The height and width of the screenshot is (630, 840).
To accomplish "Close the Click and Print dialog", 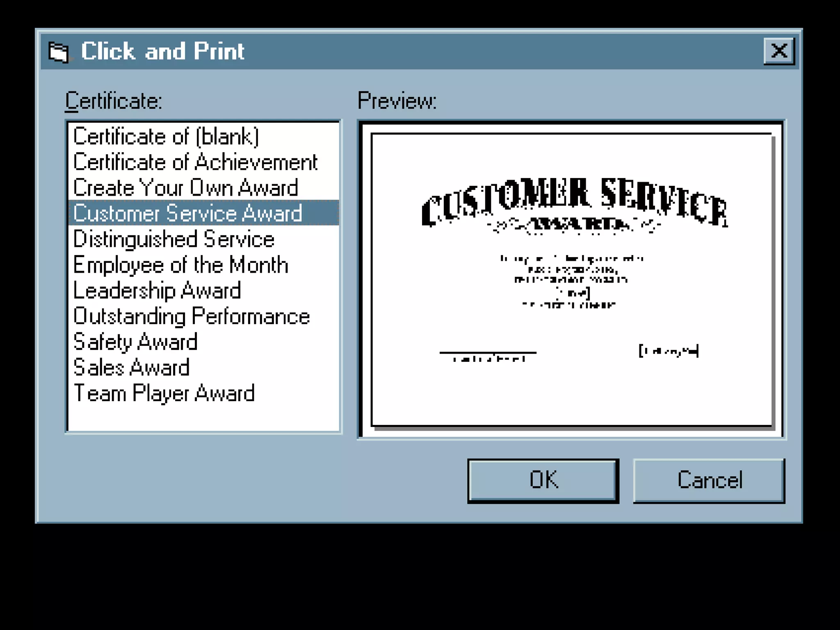I will 778,51.
